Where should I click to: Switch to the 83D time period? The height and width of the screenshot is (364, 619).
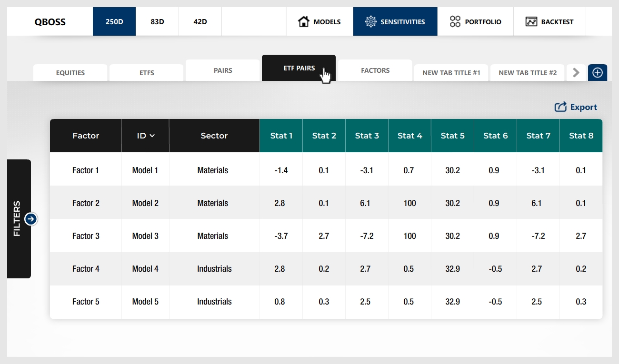pos(157,21)
